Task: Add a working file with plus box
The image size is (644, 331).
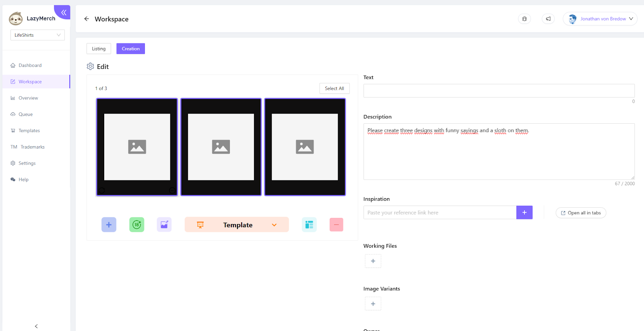Action: click(373, 261)
